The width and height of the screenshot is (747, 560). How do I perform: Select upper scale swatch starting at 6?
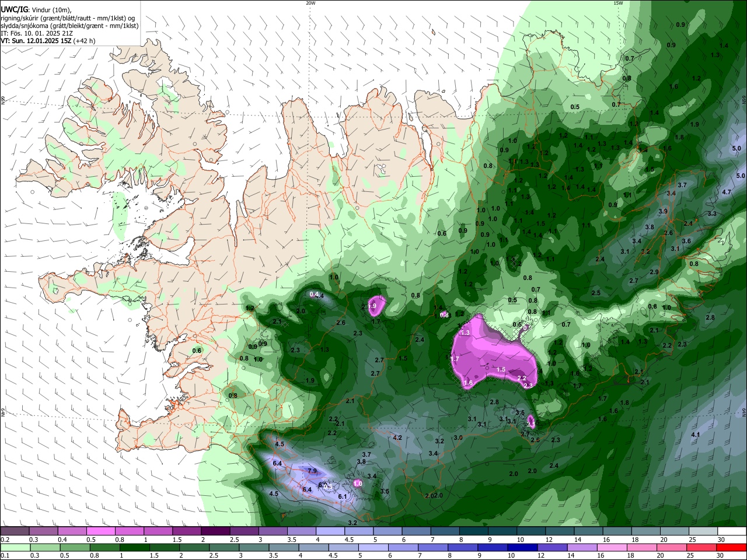click(416, 531)
